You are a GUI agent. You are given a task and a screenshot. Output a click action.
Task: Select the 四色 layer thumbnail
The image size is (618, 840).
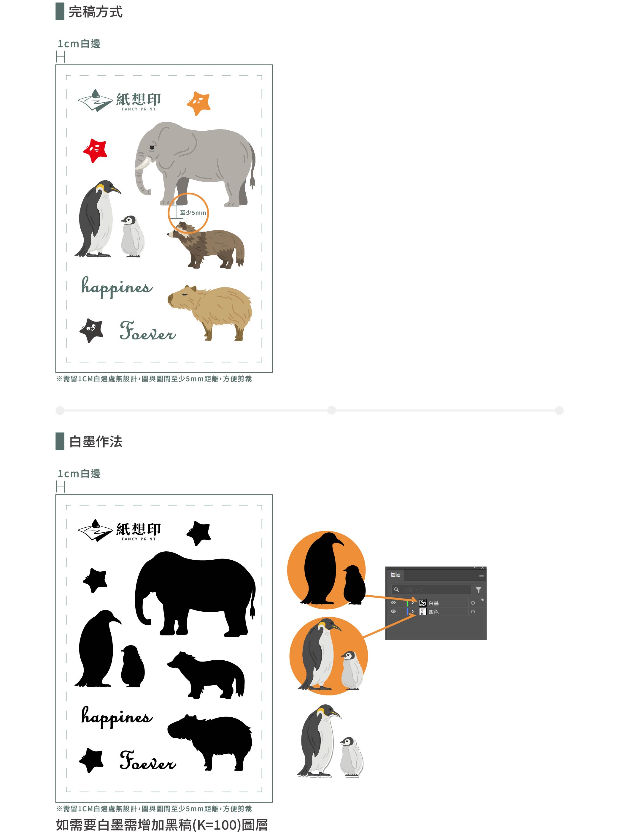coord(423,611)
